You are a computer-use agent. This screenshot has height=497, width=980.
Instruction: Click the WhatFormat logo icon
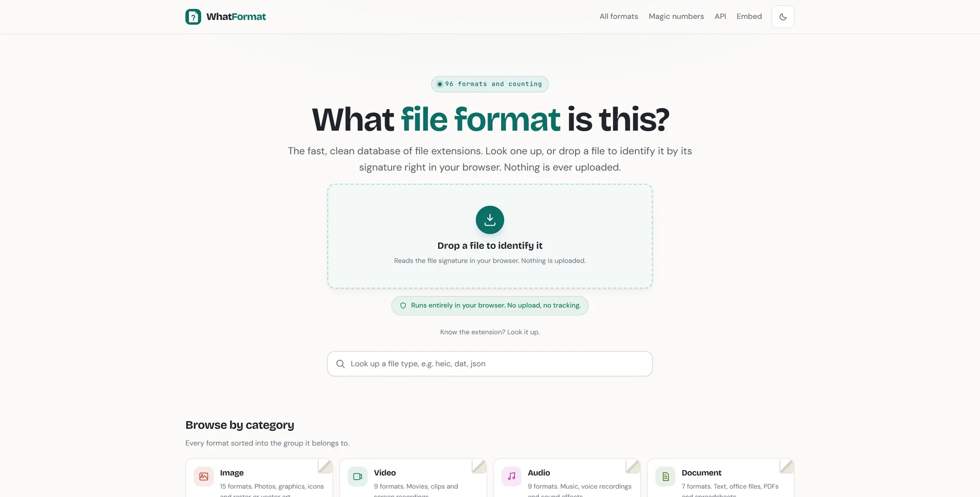coord(193,17)
